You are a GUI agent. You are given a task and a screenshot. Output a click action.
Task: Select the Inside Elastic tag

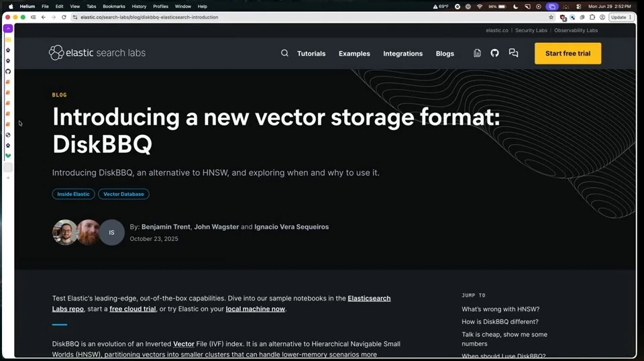(x=74, y=194)
